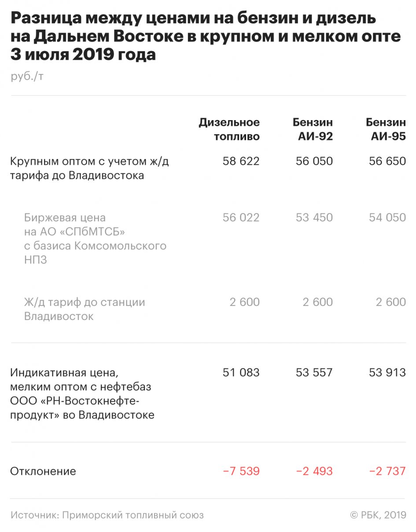Select the 'Бензин АИ-95' column header

tap(386, 129)
